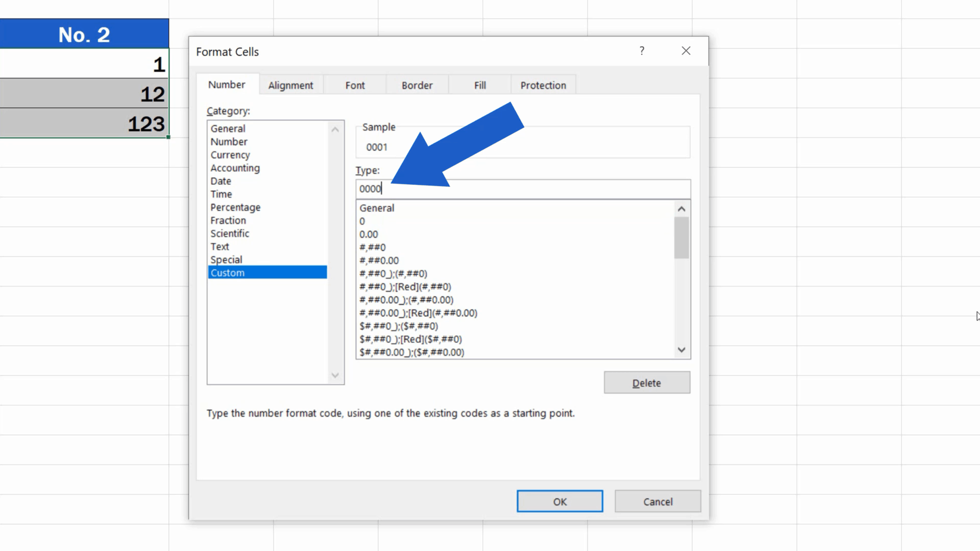Open the Font tab
Screen dimensions: 980x551
coord(355,85)
